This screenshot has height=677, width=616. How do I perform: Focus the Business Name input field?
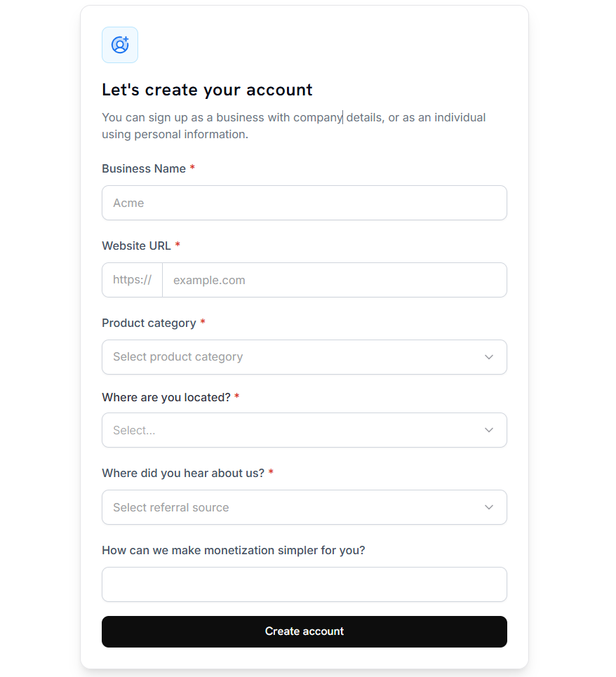304,203
